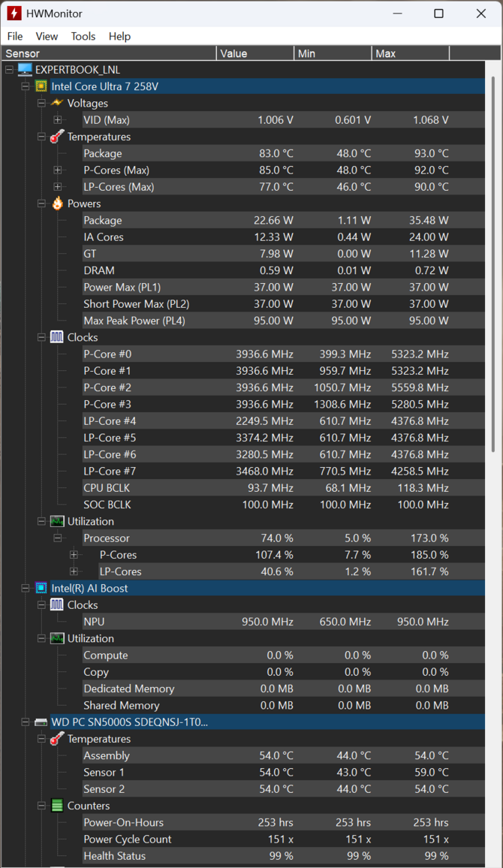The height and width of the screenshot is (868, 503).
Task: Expand the P-Cores (Max) temperature row
Action: click(x=57, y=170)
